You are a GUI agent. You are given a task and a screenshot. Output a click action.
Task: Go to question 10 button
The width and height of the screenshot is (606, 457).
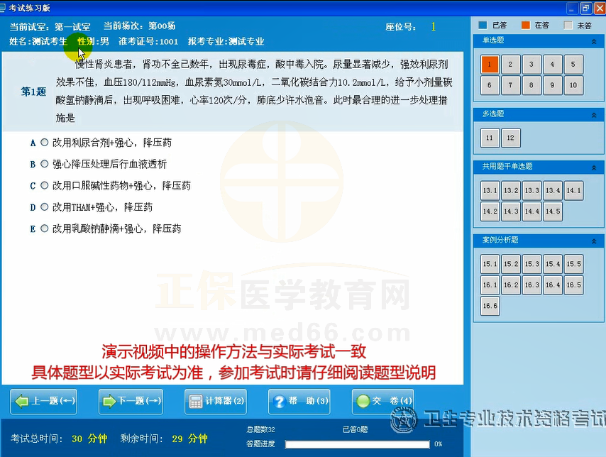[573, 85]
